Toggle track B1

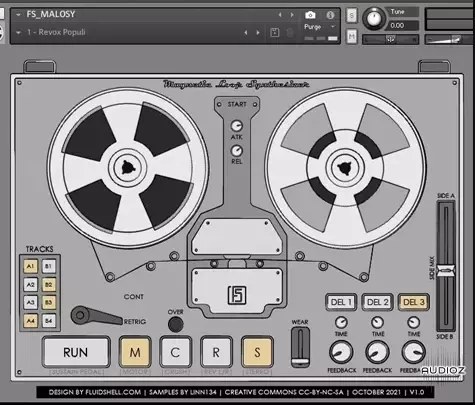pos(49,266)
